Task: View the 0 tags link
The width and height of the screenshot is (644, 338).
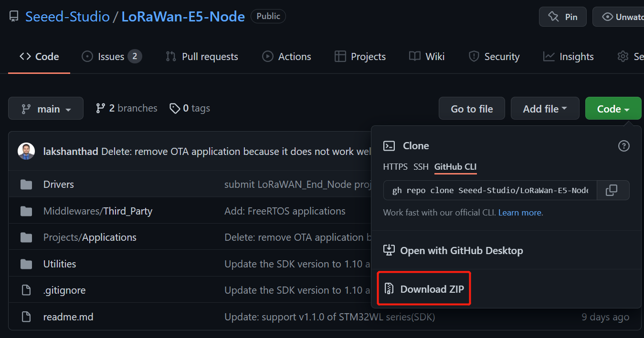Action: (190, 109)
